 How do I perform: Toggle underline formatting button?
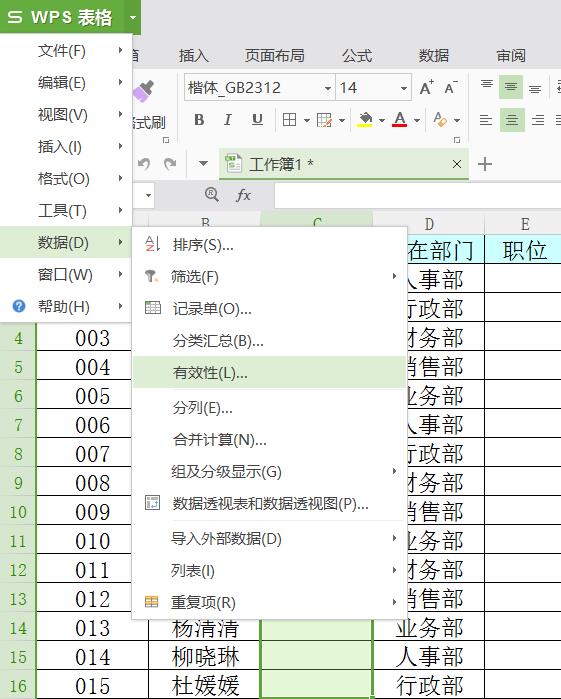coord(257,120)
